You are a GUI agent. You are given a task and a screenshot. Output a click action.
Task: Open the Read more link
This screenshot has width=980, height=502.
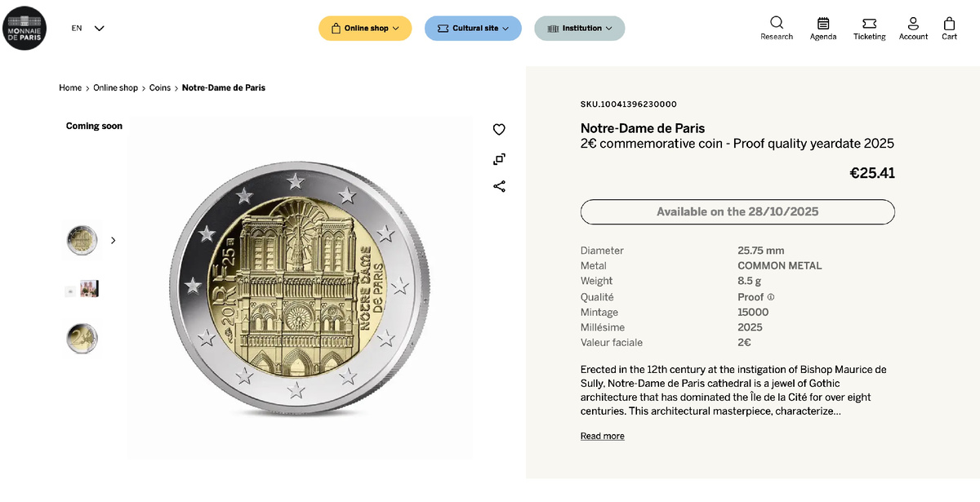pyautogui.click(x=602, y=436)
